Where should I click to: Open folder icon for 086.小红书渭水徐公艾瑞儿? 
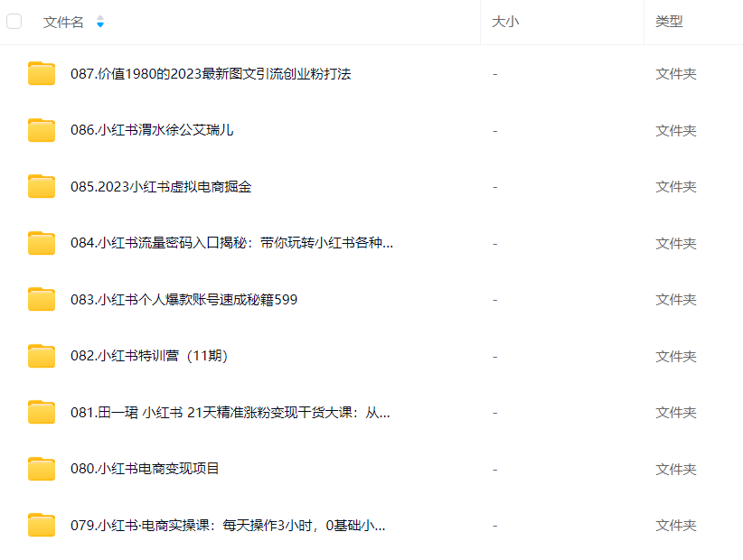pyautogui.click(x=42, y=130)
